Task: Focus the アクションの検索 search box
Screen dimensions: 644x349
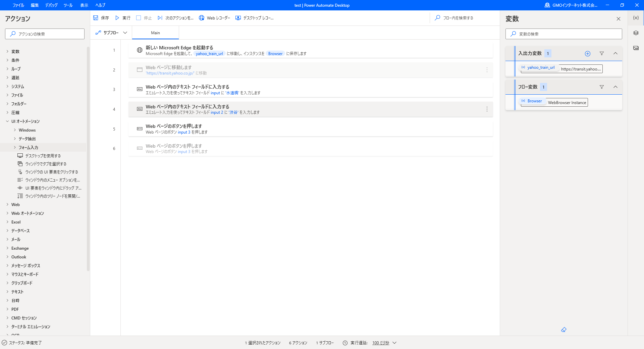Action: click(45, 34)
